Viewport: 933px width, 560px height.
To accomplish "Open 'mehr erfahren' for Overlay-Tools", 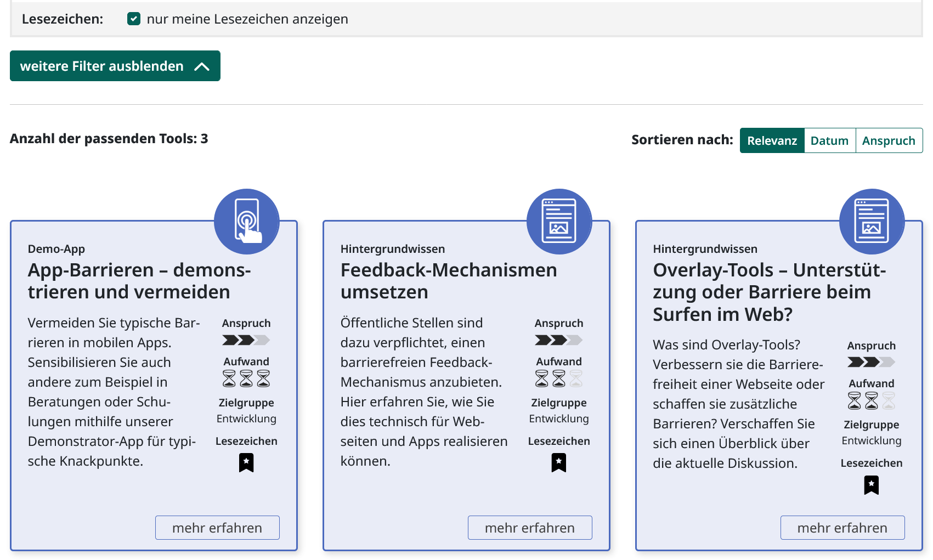I will [x=842, y=528].
